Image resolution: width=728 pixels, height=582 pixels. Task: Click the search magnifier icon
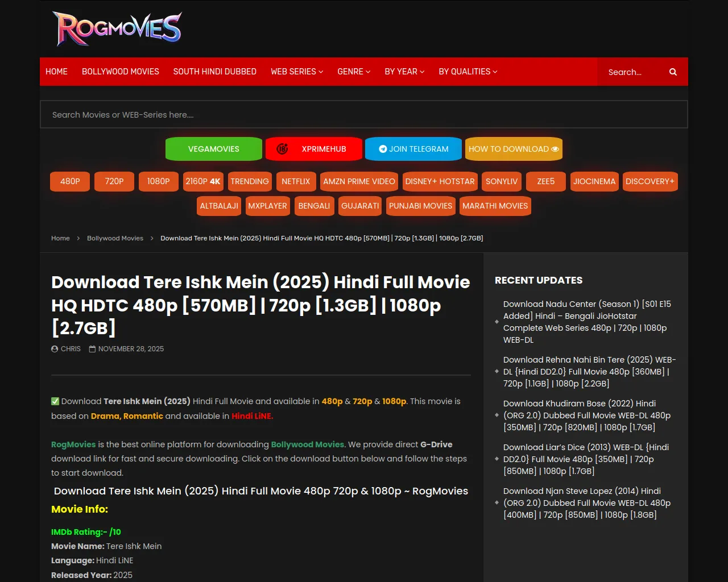tap(673, 72)
